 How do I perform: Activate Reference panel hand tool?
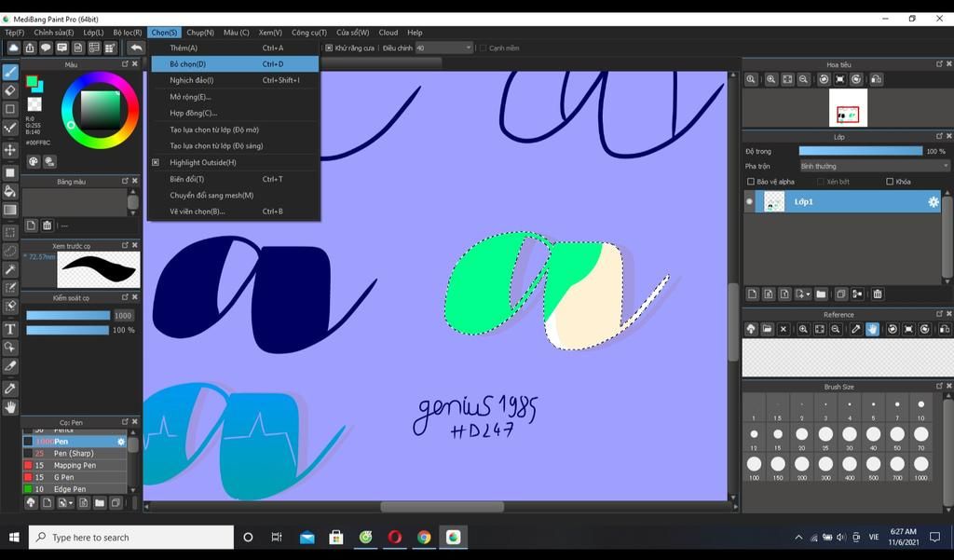872,329
